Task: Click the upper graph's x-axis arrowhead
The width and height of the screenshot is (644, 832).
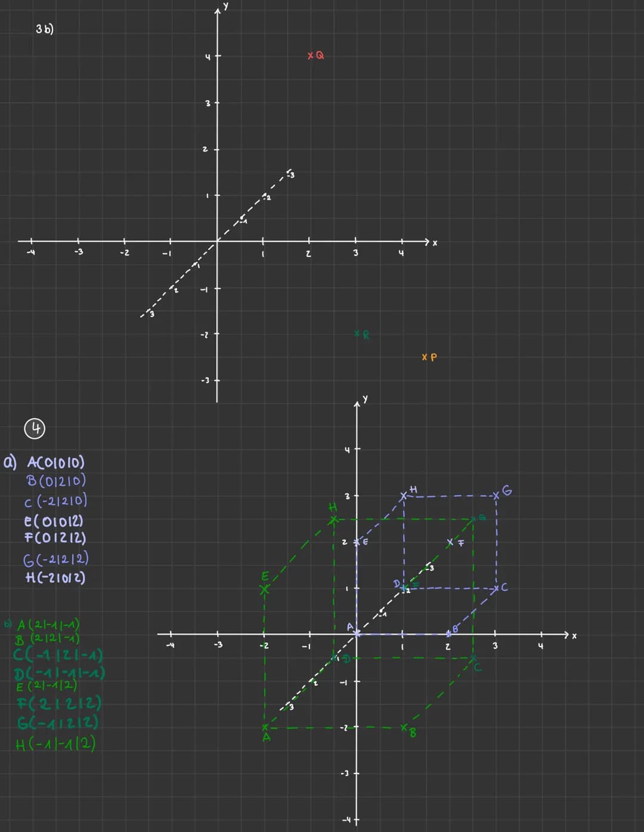Action: click(426, 242)
